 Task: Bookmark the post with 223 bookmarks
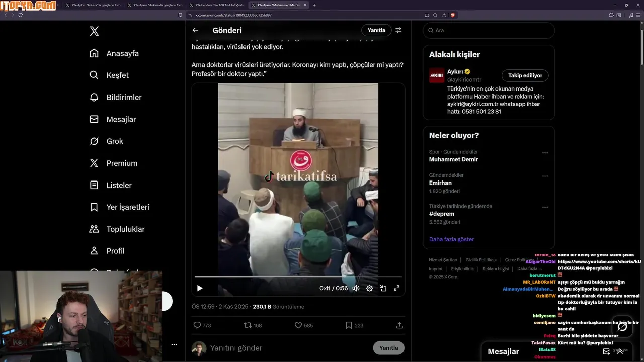click(354, 325)
